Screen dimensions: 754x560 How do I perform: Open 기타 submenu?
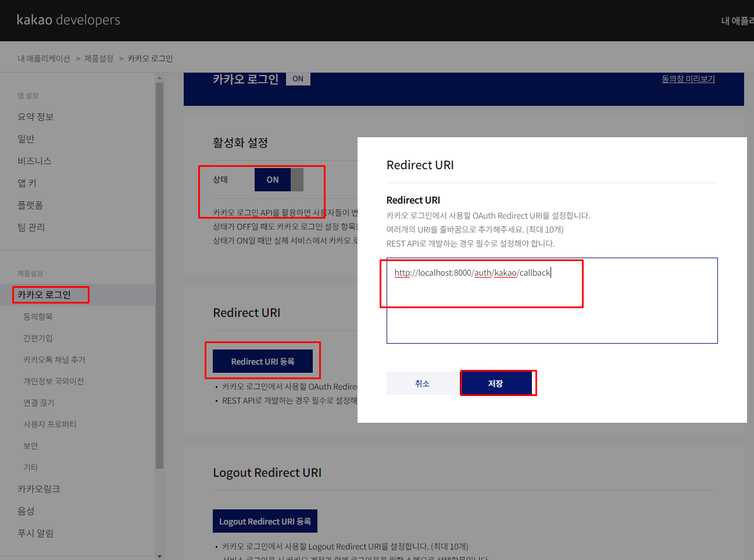(x=31, y=468)
